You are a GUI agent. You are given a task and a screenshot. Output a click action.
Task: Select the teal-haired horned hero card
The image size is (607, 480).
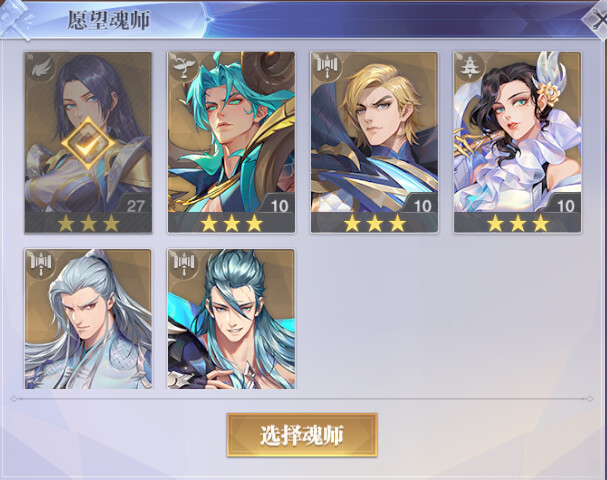pos(231,143)
